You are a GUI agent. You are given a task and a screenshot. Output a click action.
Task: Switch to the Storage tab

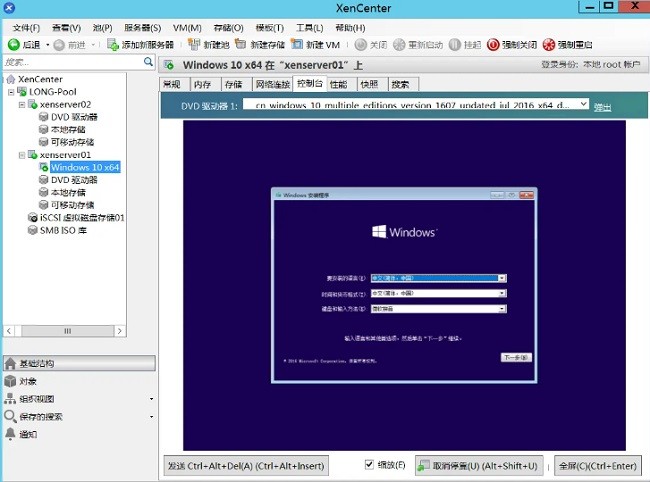click(233, 85)
